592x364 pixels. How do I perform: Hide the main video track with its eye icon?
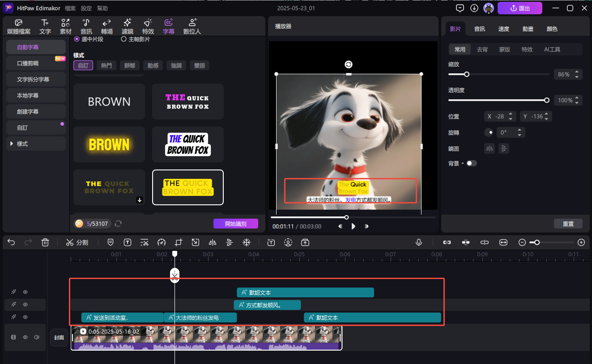(x=26, y=337)
